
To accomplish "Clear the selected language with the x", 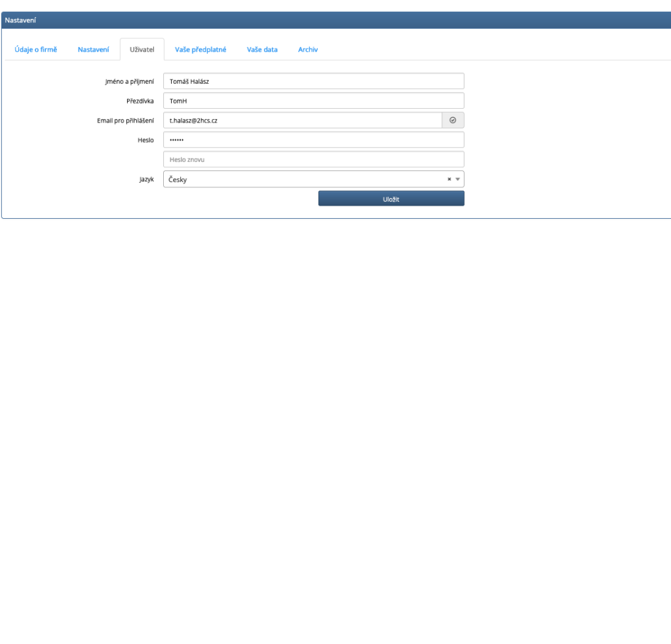I will [449, 180].
